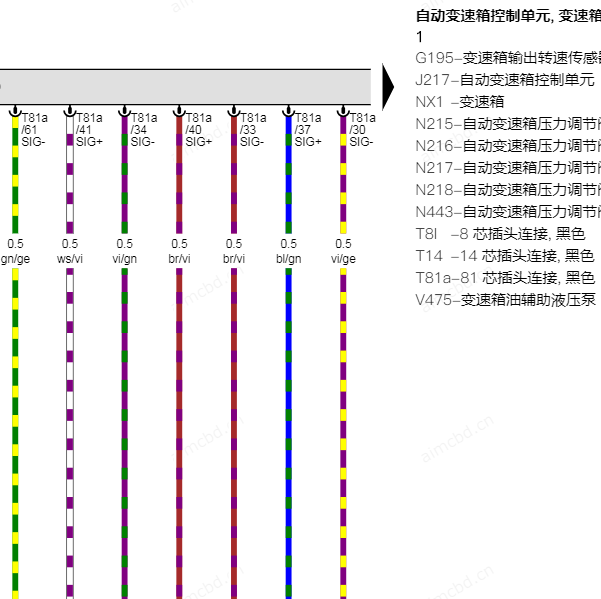The height and width of the screenshot is (599, 601).
Task: Click the NX1 变速箱 legend entry
Action: pos(460,102)
